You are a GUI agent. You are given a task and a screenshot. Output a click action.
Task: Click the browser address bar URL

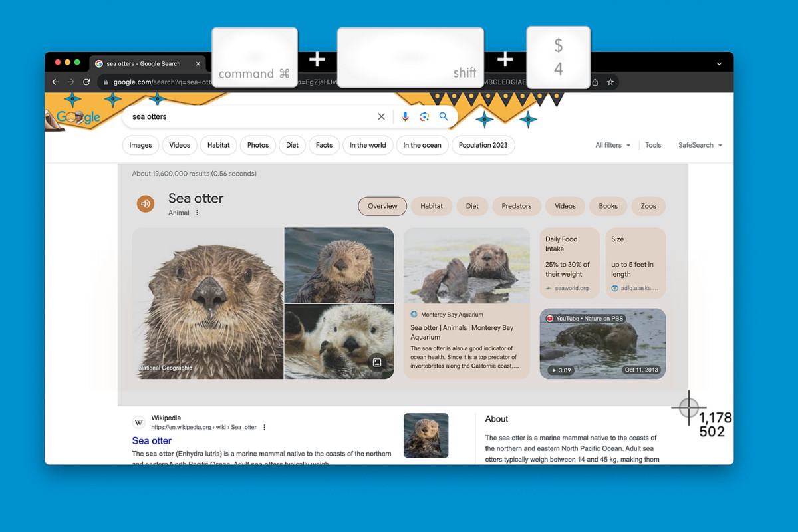click(346, 82)
